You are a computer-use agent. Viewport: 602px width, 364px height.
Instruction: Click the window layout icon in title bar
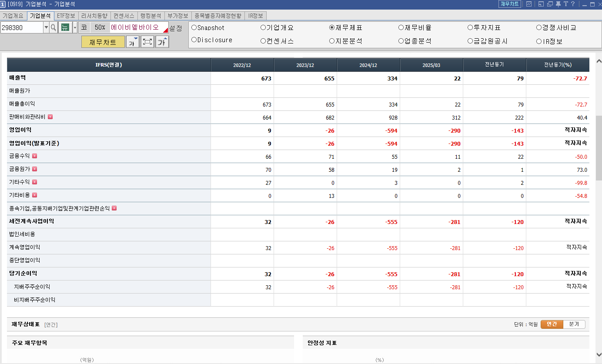(541, 4)
